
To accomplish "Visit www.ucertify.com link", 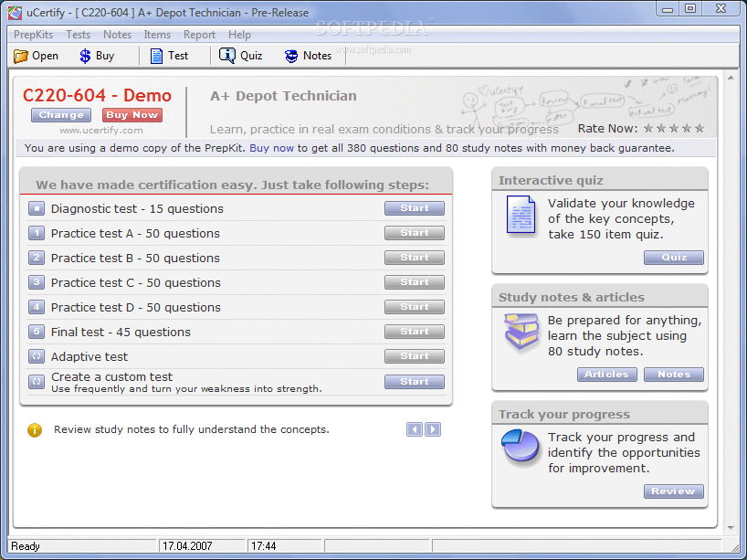I will click(x=101, y=130).
